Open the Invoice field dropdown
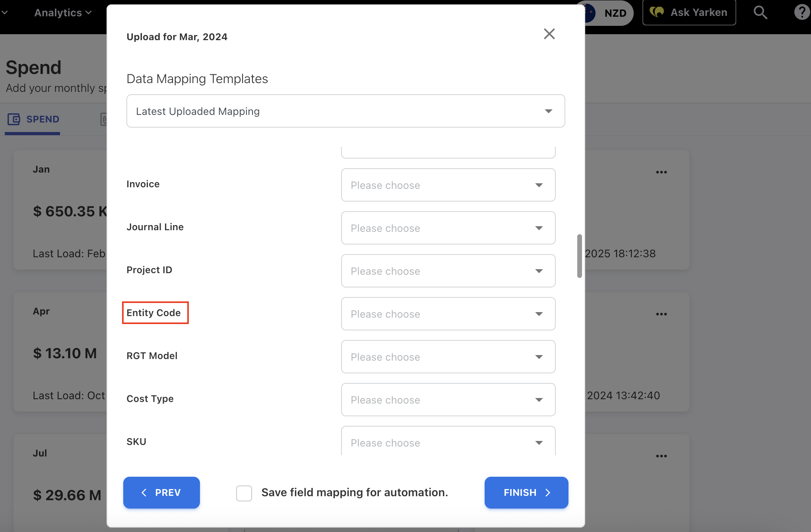811x532 pixels. coord(448,185)
